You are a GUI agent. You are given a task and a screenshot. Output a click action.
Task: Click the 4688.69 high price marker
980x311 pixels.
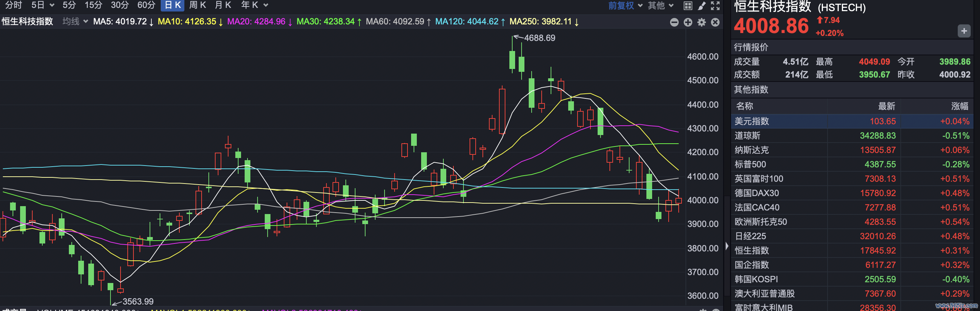click(x=540, y=38)
